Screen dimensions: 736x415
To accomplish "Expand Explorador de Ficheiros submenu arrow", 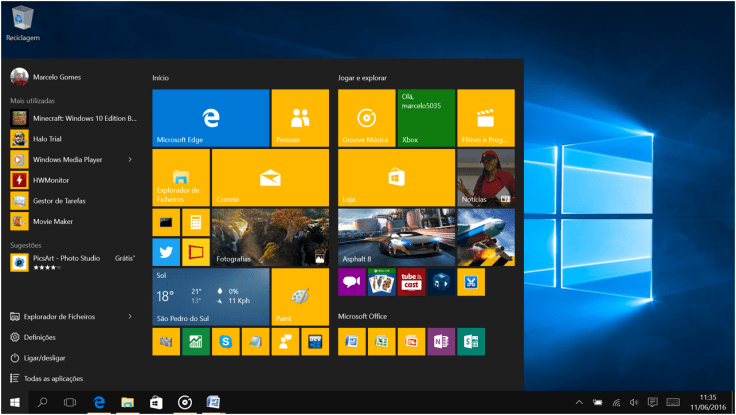I will (x=130, y=316).
